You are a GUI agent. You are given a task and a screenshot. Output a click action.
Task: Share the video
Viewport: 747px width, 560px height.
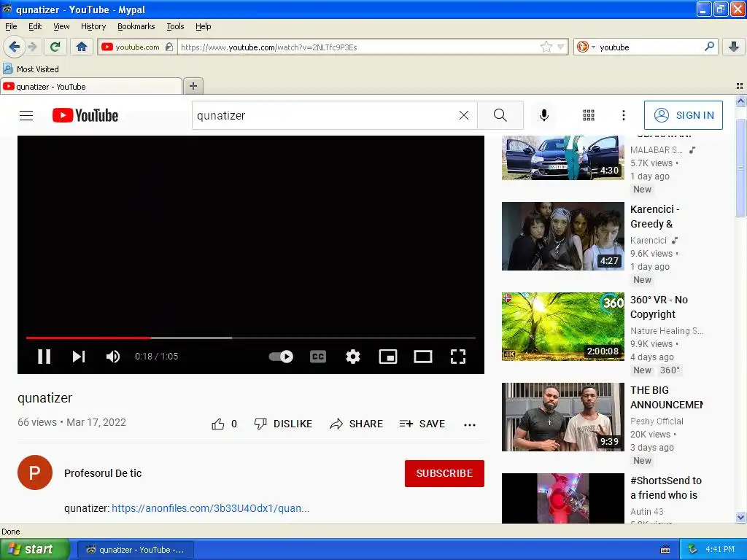(x=356, y=424)
